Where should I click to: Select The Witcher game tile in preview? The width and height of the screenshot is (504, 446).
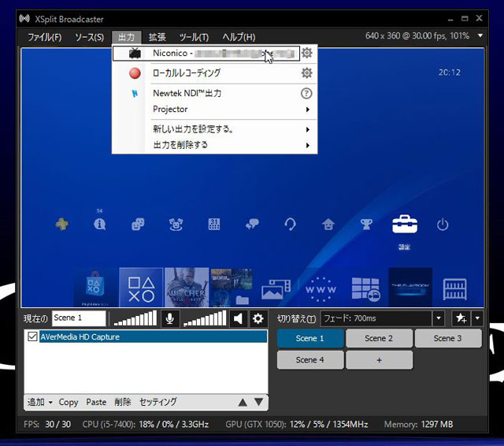pyautogui.click(x=187, y=287)
